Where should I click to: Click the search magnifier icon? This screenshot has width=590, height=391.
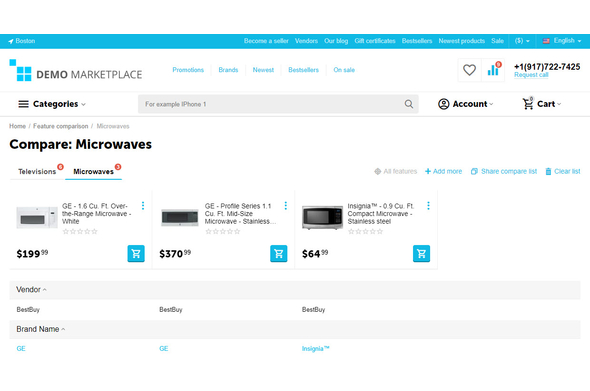point(409,104)
